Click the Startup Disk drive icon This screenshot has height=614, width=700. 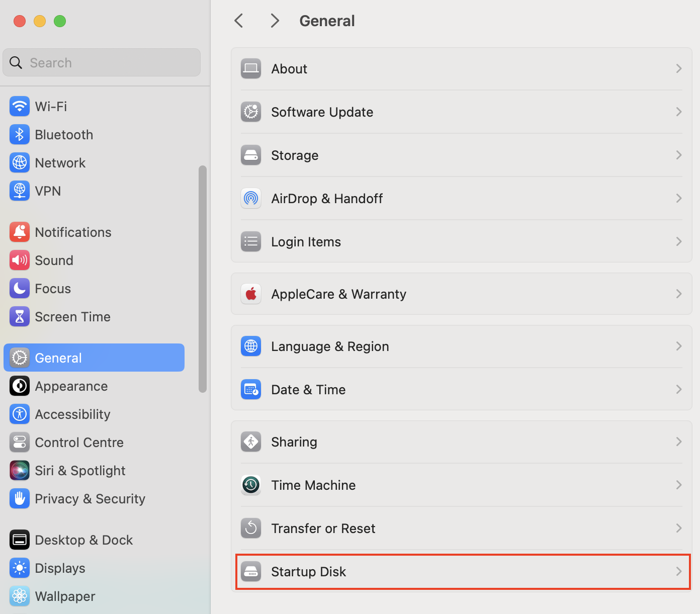pyautogui.click(x=251, y=572)
